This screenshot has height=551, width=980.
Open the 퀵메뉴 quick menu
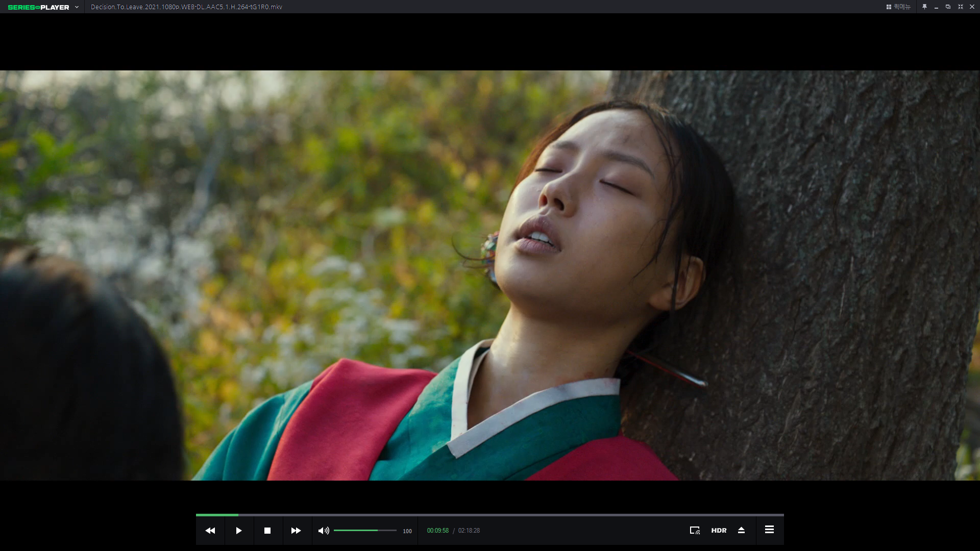(898, 7)
